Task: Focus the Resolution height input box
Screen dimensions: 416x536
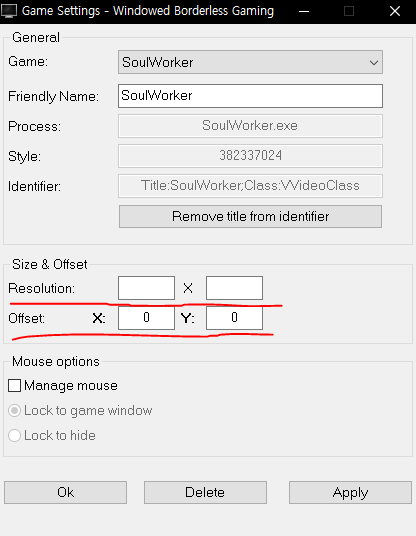Action: point(234,288)
